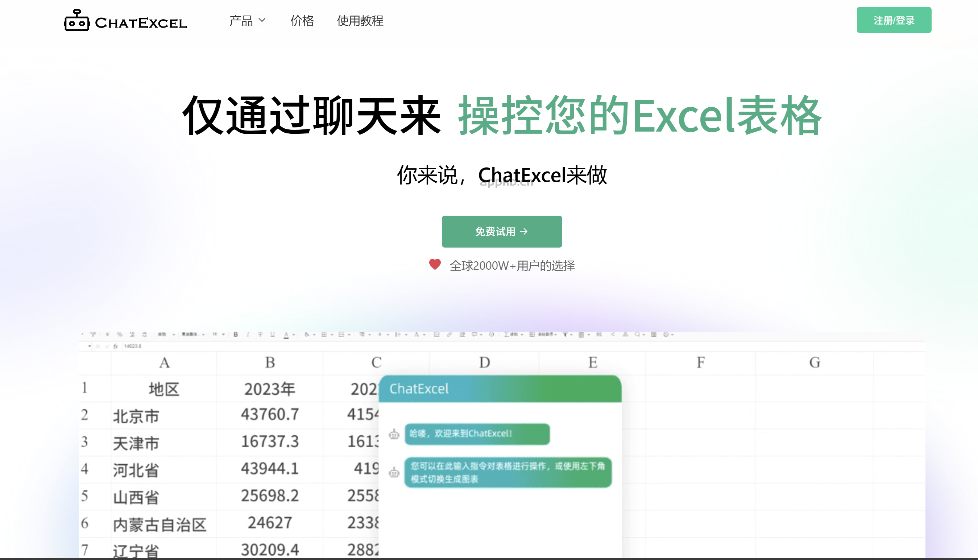Open the number format 自动 dropdown
This screenshot has width=978, height=560.
point(166,334)
